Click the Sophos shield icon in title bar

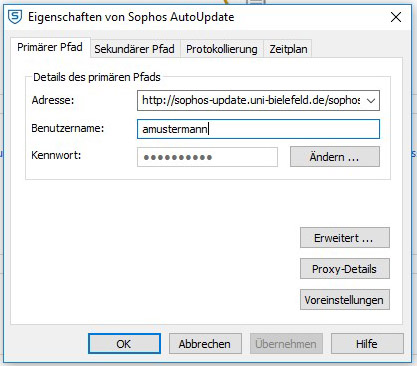click(x=15, y=17)
